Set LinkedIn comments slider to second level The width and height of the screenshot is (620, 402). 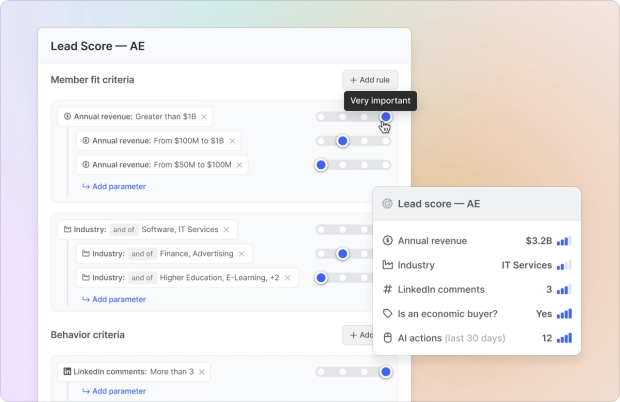[x=343, y=372]
